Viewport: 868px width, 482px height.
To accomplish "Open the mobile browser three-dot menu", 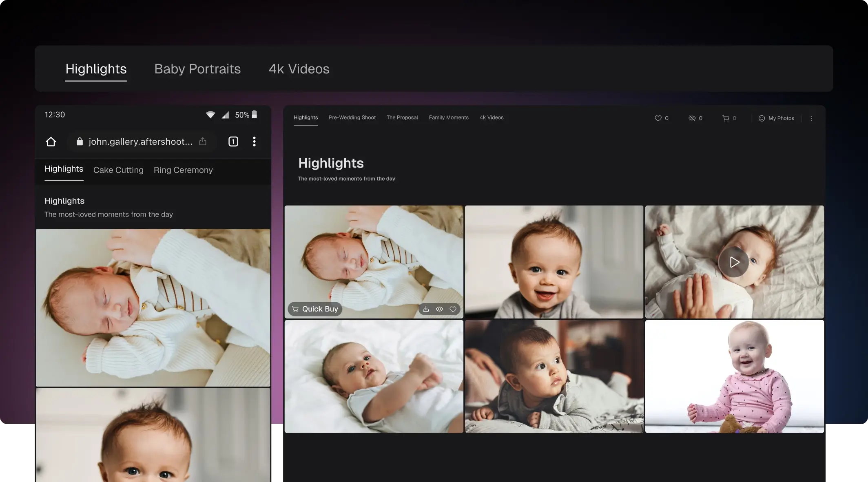I will pyautogui.click(x=254, y=142).
